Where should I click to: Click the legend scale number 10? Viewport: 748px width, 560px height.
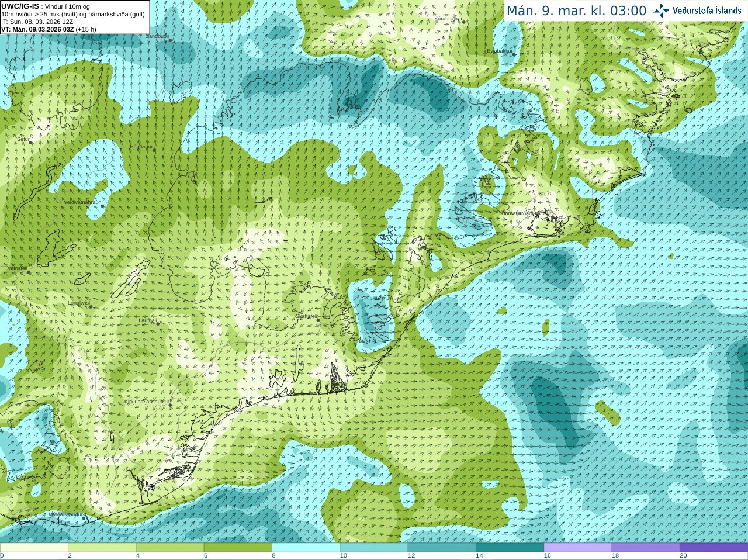(x=343, y=556)
